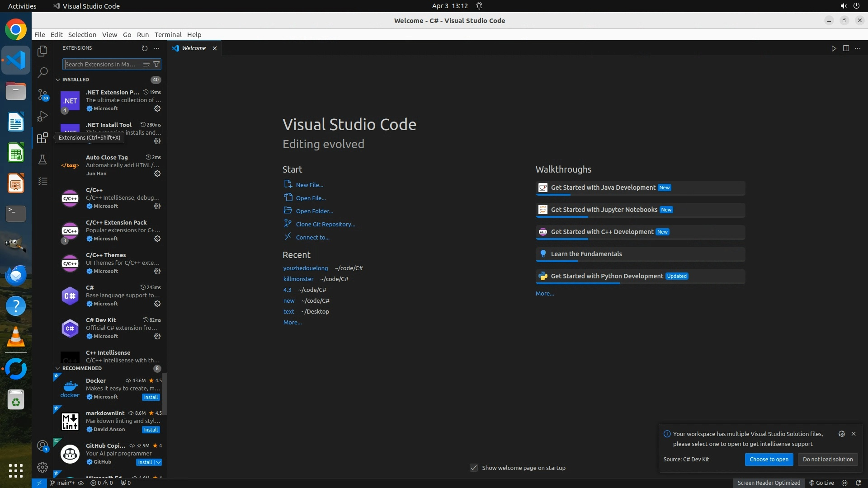Screen dimensions: 868x488
Task: Open the Testing flask icon
Action: (x=42, y=160)
